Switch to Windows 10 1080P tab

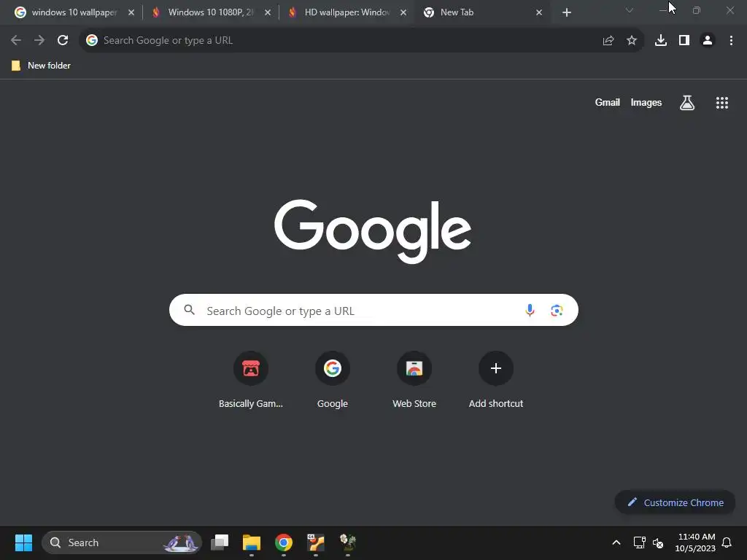[210, 12]
